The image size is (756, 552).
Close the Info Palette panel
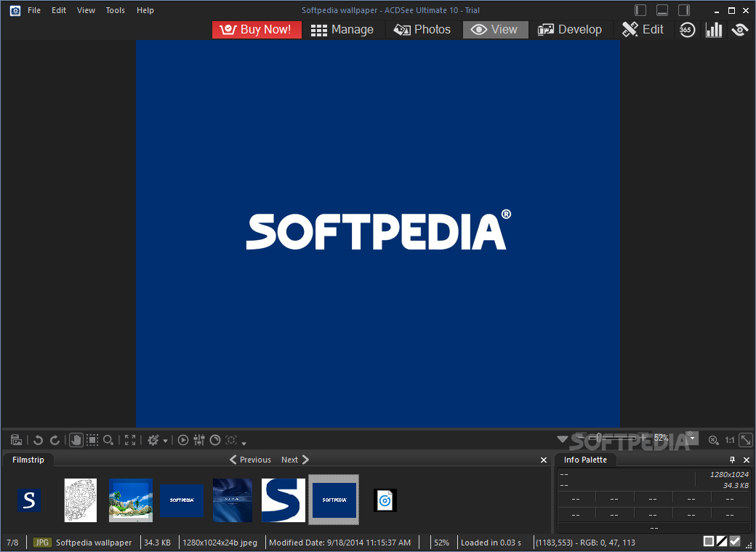point(747,460)
